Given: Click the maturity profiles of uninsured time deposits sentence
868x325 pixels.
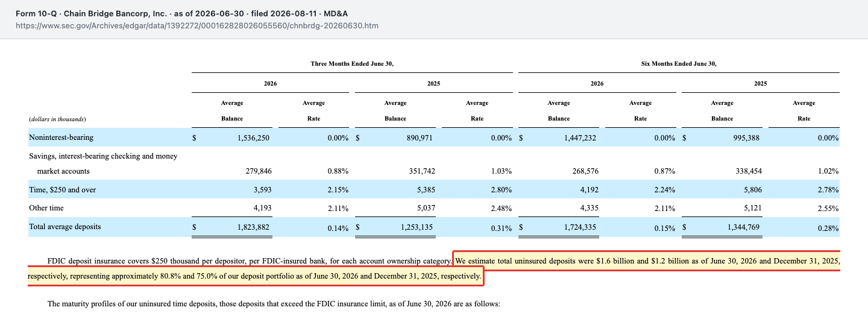Looking at the screenshot, I should click(274, 303).
